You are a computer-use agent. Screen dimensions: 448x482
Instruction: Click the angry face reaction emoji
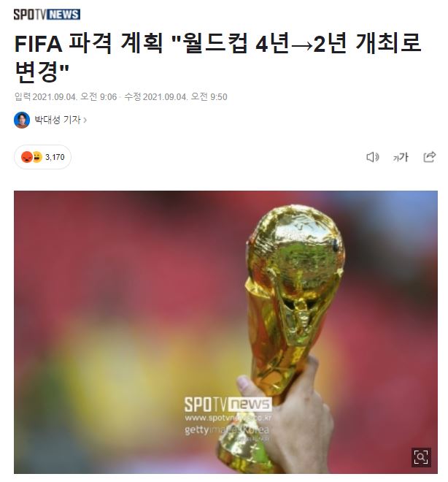(26, 157)
